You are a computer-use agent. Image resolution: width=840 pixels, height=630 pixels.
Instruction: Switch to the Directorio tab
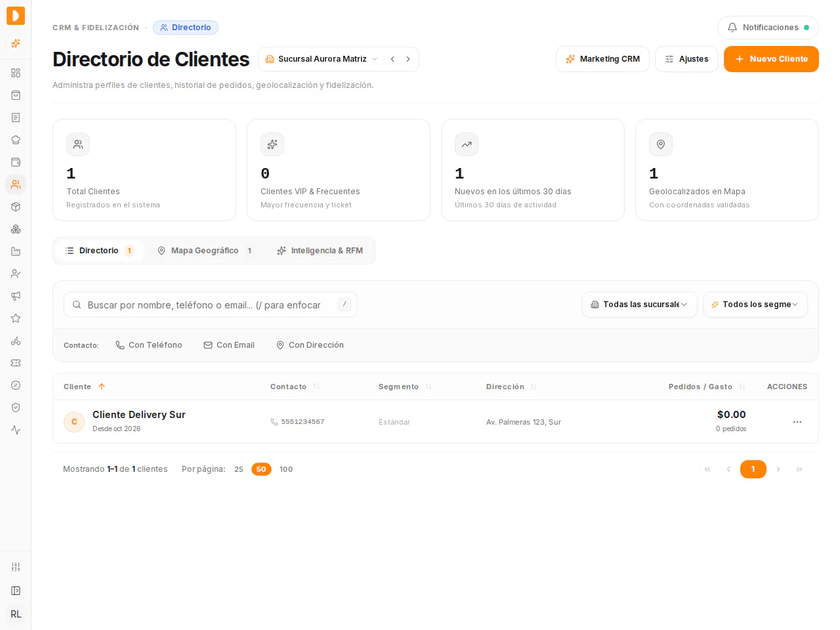point(100,251)
